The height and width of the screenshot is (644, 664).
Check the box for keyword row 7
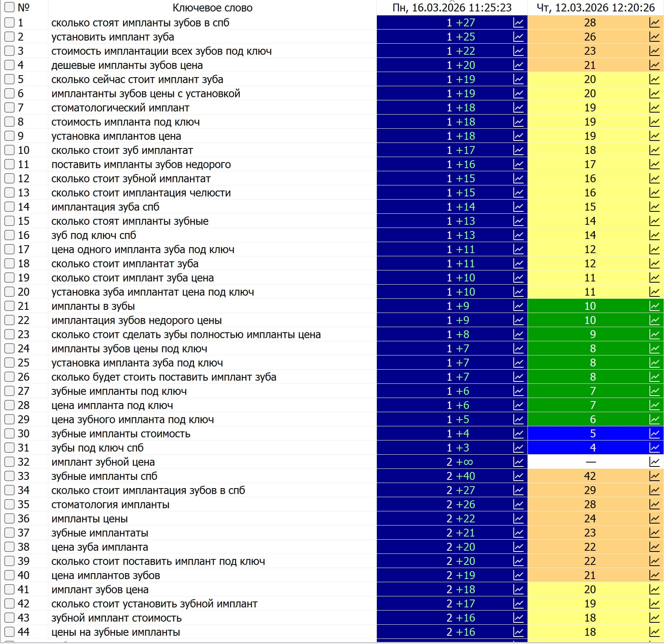pyautogui.click(x=9, y=108)
